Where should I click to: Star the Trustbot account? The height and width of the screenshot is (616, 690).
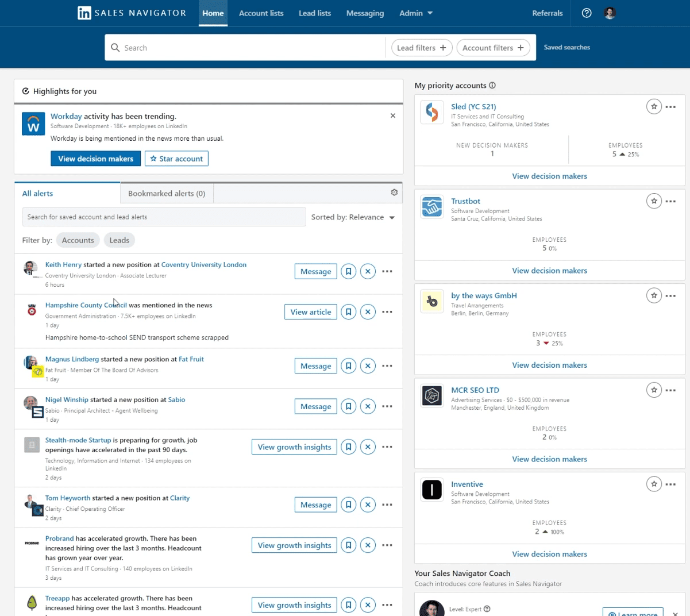tap(654, 201)
